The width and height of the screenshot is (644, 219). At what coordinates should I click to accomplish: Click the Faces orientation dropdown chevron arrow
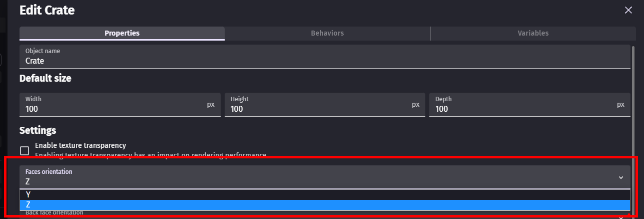(x=620, y=177)
